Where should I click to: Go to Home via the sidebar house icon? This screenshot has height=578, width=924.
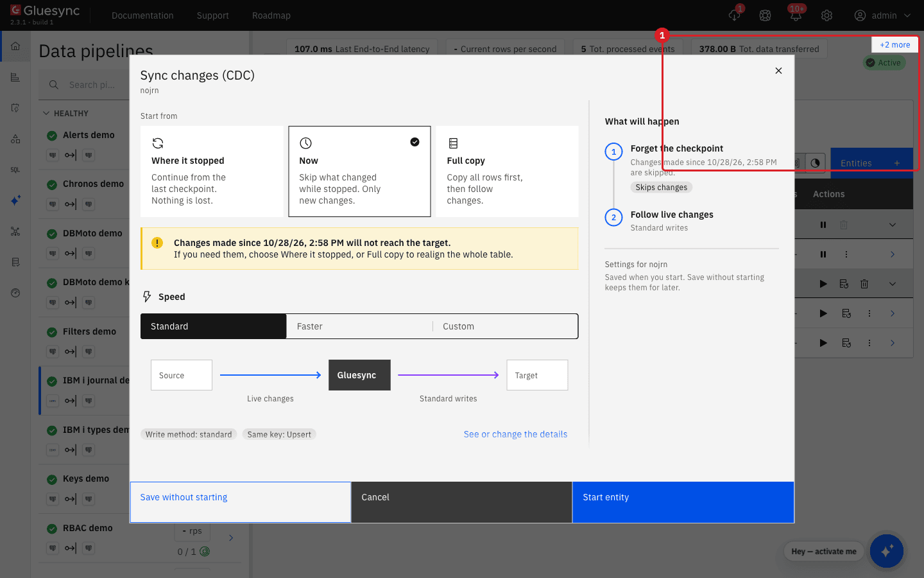point(15,46)
